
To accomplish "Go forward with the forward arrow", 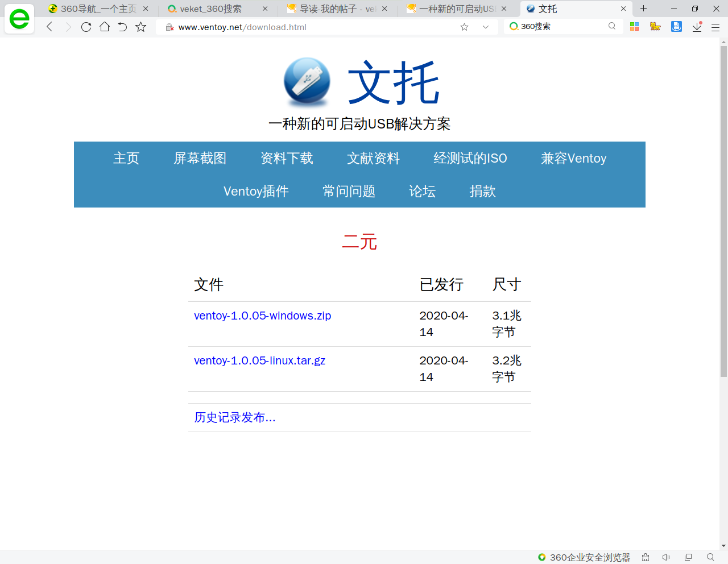I will [x=68, y=27].
